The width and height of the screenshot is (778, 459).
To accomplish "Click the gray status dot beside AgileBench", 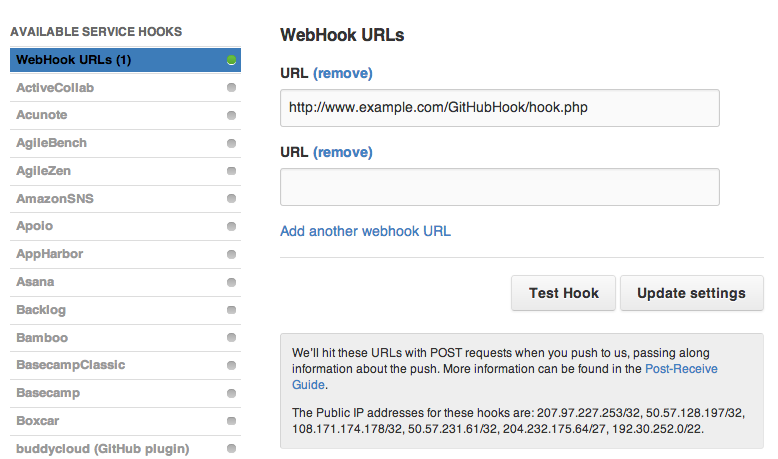I will [232, 144].
